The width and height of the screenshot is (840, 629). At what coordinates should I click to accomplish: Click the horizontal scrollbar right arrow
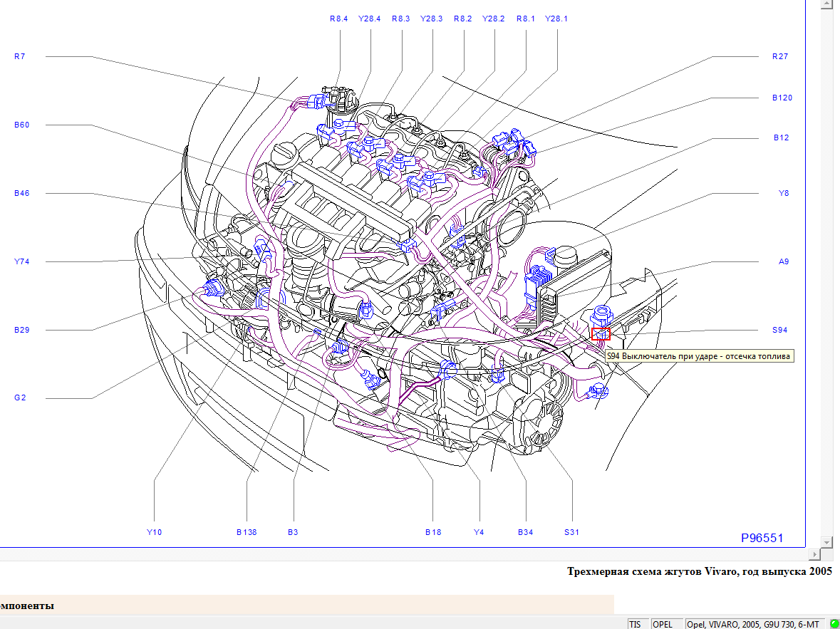(x=815, y=554)
